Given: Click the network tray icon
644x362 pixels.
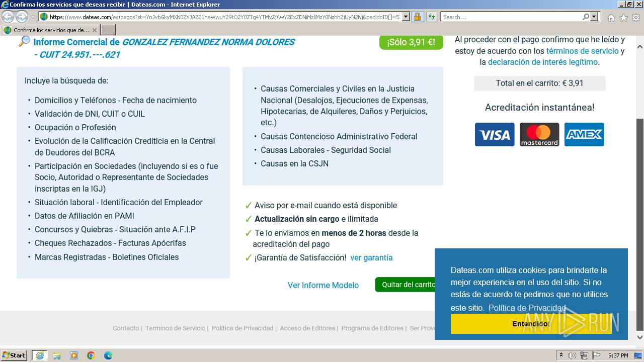Looking at the screenshot, I should point(584,355).
